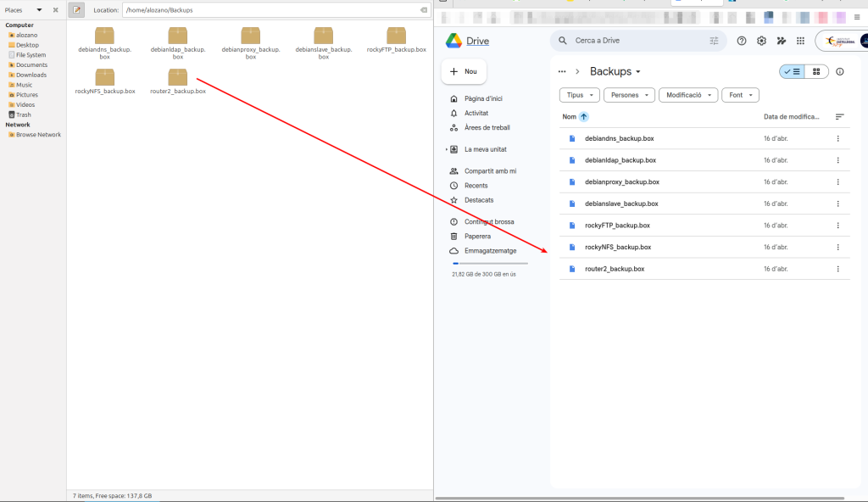Expand the Tipus filter dropdown

coord(580,95)
